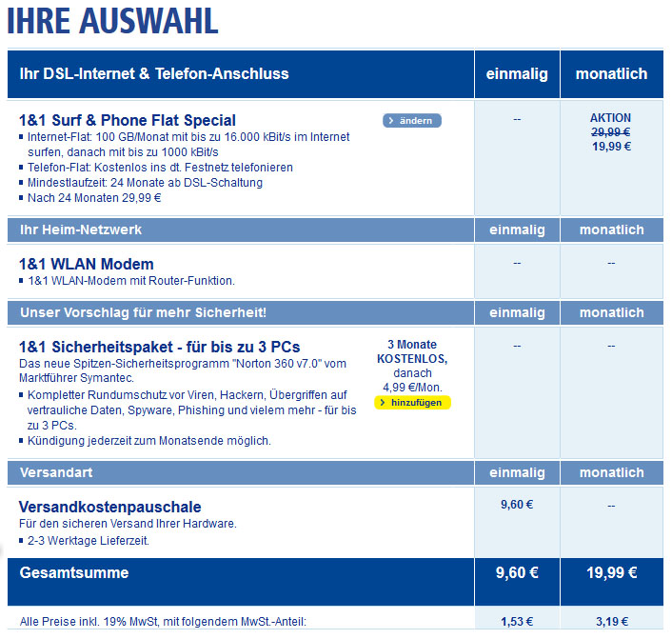Click the 'Ihr Heim-Netzwerk' section header
This screenshot has height=639, width=672.
pyautogui.click(x=81, y=230)
